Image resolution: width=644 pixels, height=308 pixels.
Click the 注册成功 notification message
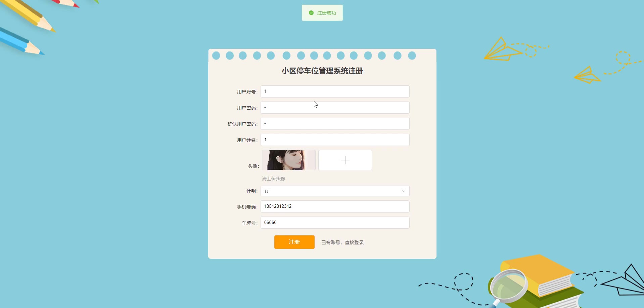coord(322,13)
